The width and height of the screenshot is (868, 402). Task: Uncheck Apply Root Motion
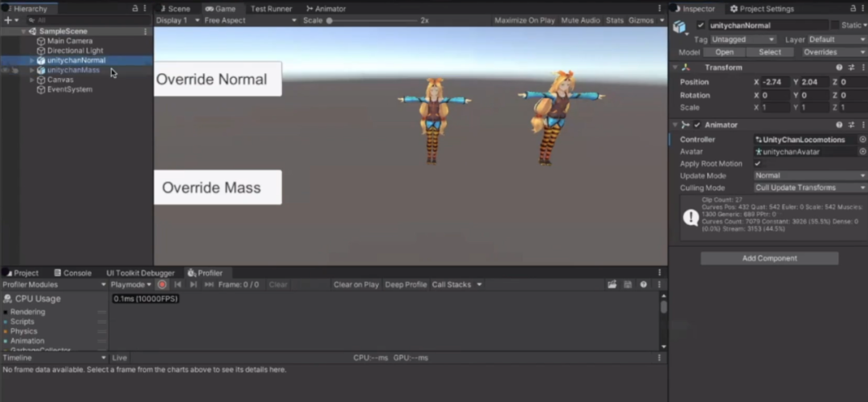pos(757,164)
